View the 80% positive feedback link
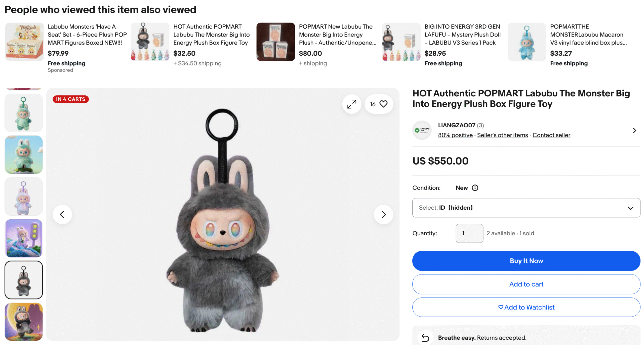This screenshot has height=345, width=644. (x=455, y=135)
